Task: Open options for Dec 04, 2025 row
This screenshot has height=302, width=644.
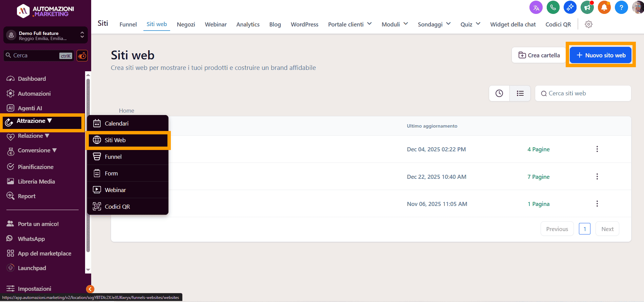Action: tap(597, 149)
